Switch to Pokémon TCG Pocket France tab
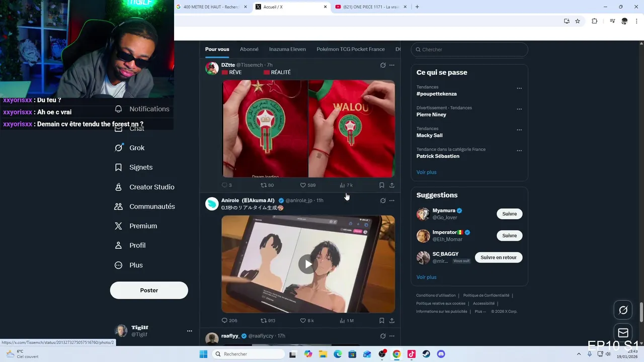The width and height of the screenshot is (644, 362). (351, 49)
